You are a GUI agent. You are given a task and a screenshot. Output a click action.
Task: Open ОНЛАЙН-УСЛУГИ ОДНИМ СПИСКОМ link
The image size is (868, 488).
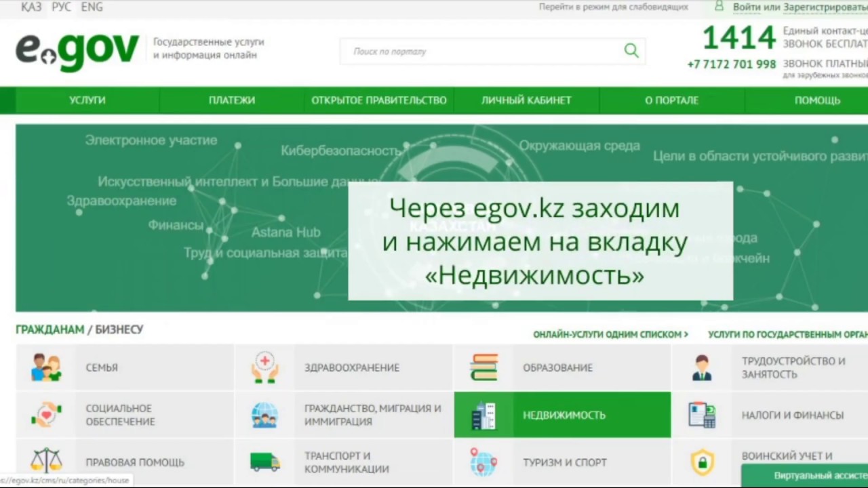coord(610,334)
